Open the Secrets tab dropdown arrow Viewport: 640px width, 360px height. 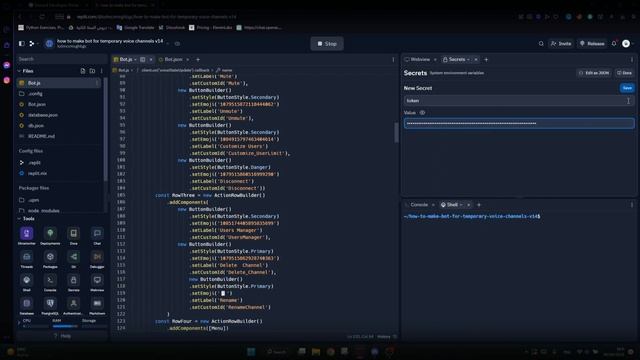click(x=468, y=60)
